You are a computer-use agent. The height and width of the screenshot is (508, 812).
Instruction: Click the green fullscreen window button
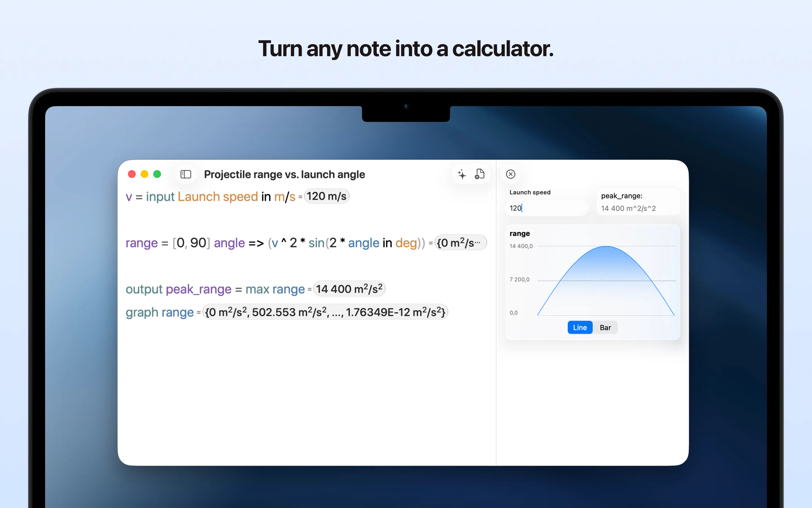[x=157, y=174]
